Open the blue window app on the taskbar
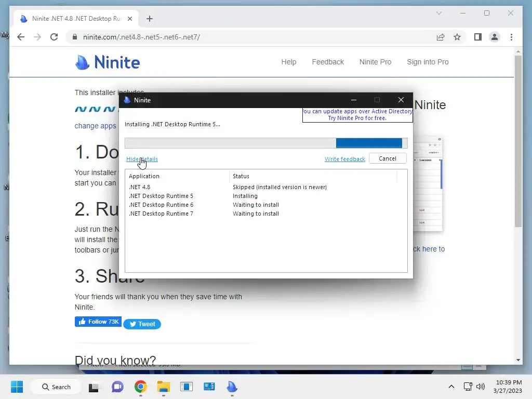 point(187,387)
